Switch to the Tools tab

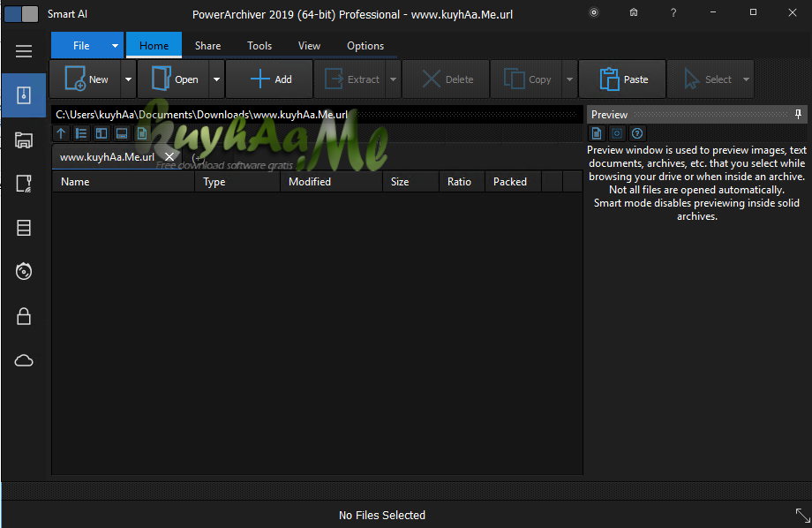pos(259,46)
